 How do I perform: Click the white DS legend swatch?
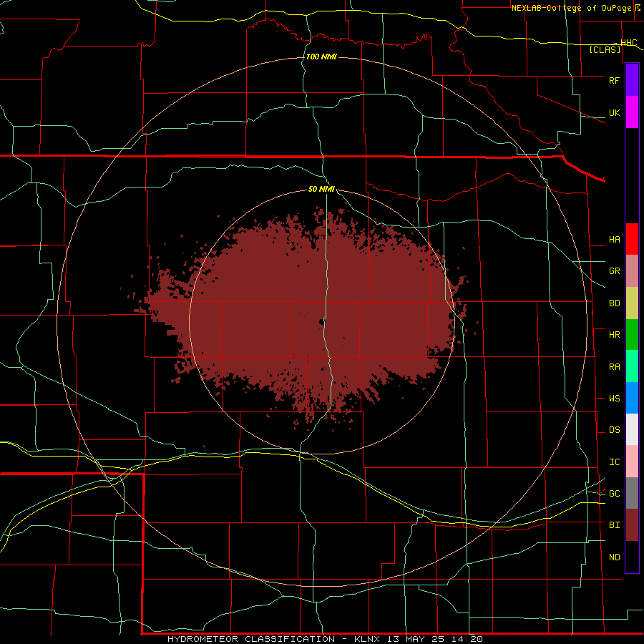(x=632, y=429)
